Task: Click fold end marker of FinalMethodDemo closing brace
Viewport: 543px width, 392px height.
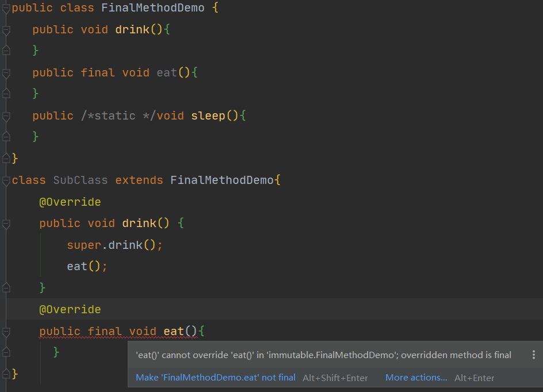Action: click(x=6, y=159)
